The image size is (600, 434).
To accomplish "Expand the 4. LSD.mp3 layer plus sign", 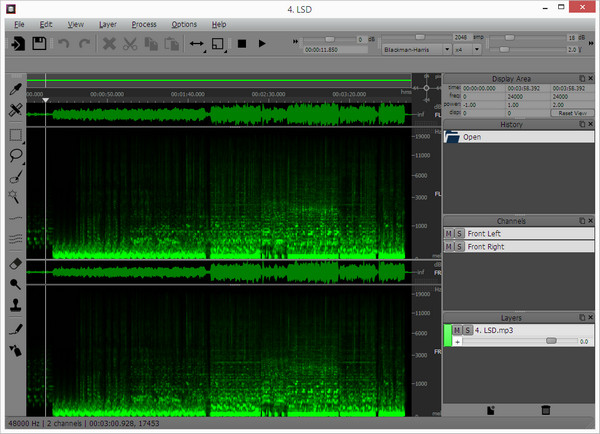I will [456, 341].
